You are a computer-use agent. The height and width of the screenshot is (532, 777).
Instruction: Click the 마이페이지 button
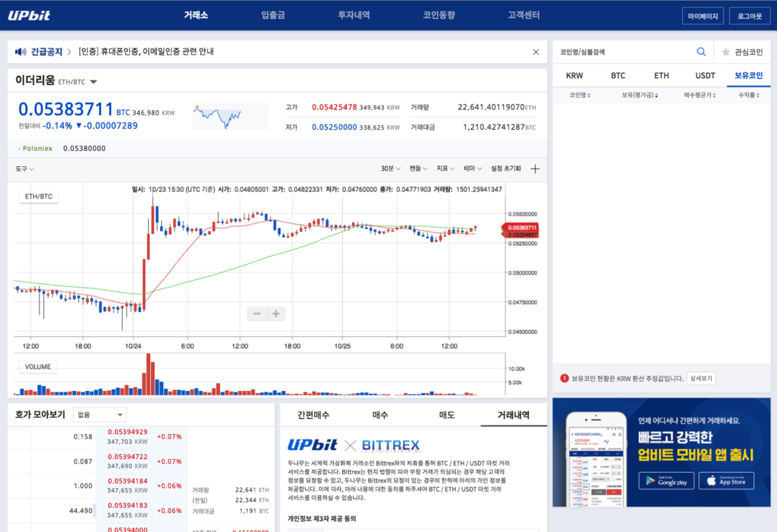point(703,17)
